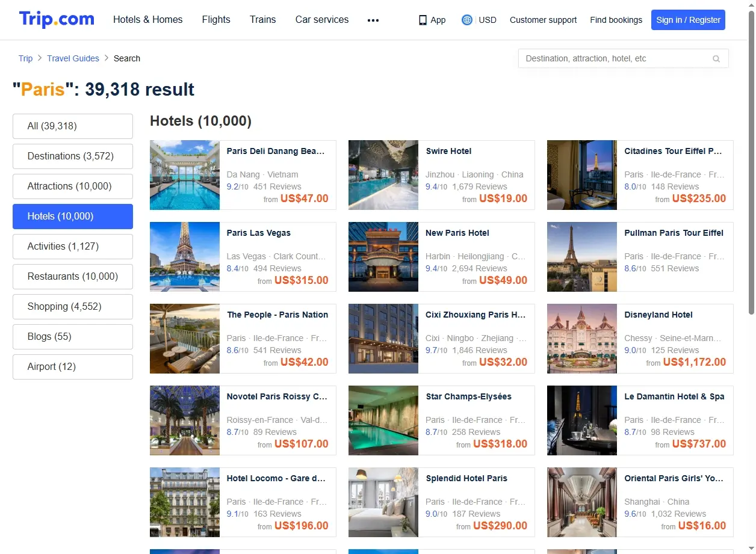Open the Car services menu

coord(322,19)
